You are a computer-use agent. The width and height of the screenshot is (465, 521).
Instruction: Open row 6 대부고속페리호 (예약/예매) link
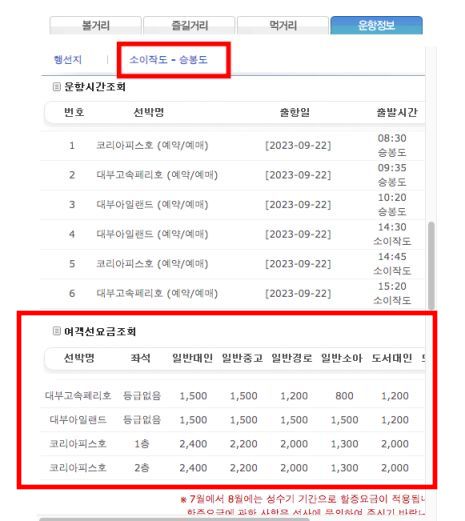157,293
